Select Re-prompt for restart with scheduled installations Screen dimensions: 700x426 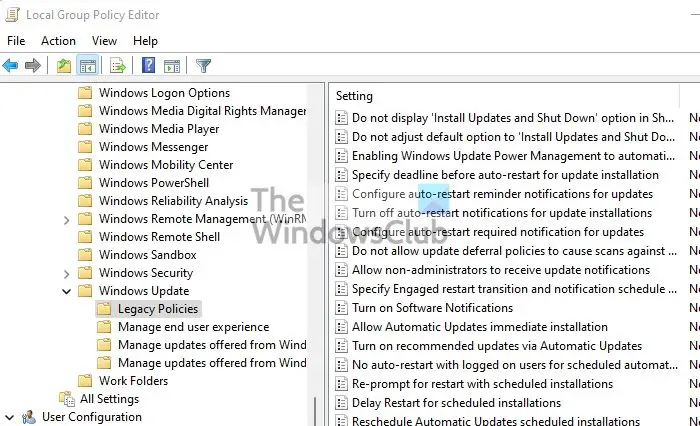coord(483,384)
